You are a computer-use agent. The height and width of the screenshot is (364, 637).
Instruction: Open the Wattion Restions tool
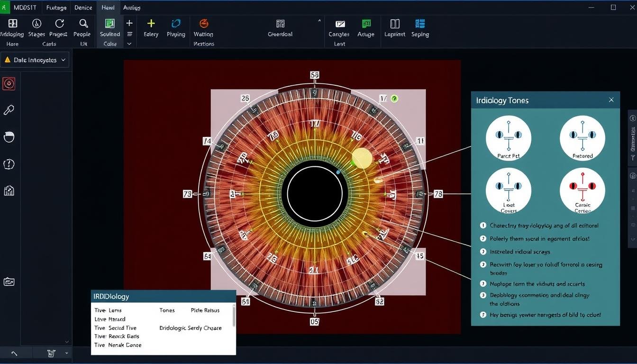coord(203,24)
